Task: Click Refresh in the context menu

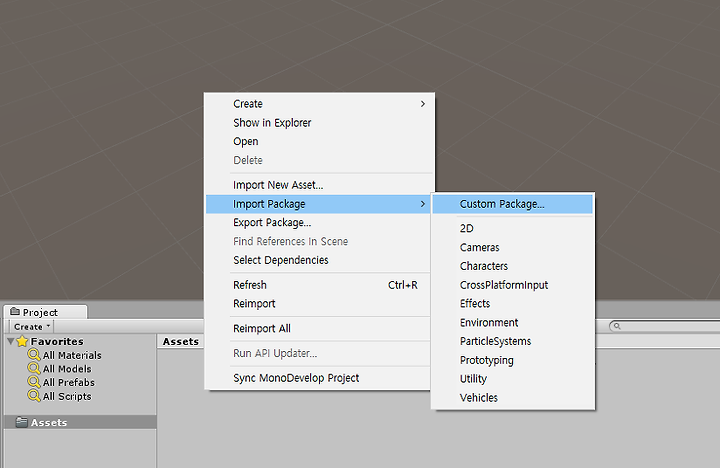Action: (x=319, y=285)
